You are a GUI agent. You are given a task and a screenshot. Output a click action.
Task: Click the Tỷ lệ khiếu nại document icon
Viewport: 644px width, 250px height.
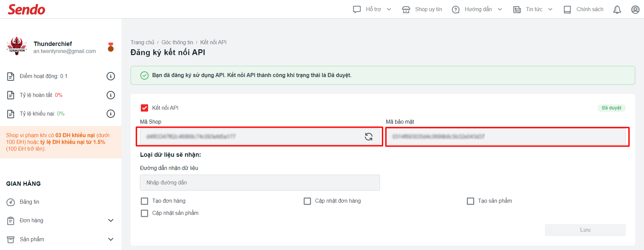point(11,114)
